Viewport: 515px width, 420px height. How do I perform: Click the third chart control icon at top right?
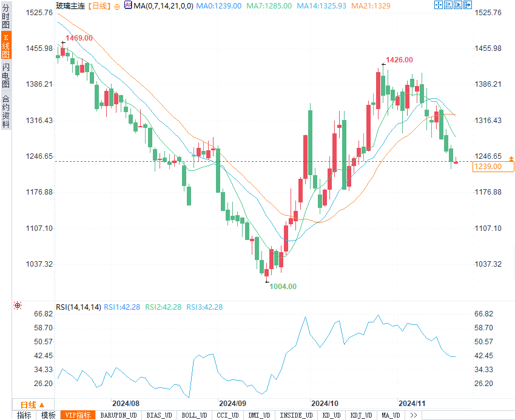pos(458,5)
